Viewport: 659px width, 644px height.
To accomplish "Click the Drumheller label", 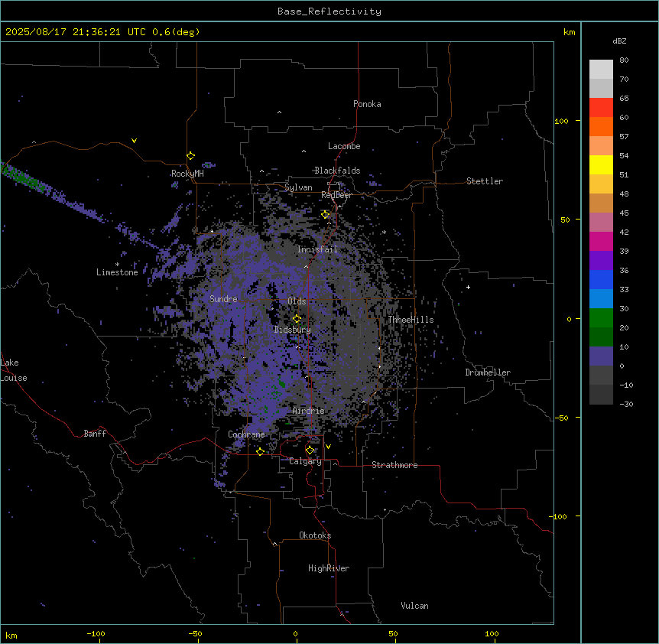I will (x=488, y=372).
